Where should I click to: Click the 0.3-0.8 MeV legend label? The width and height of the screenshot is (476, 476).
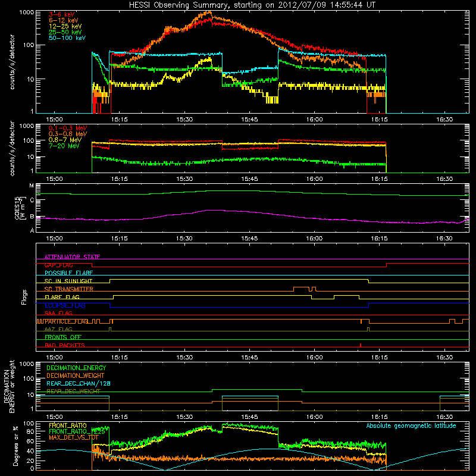point(68,134)
